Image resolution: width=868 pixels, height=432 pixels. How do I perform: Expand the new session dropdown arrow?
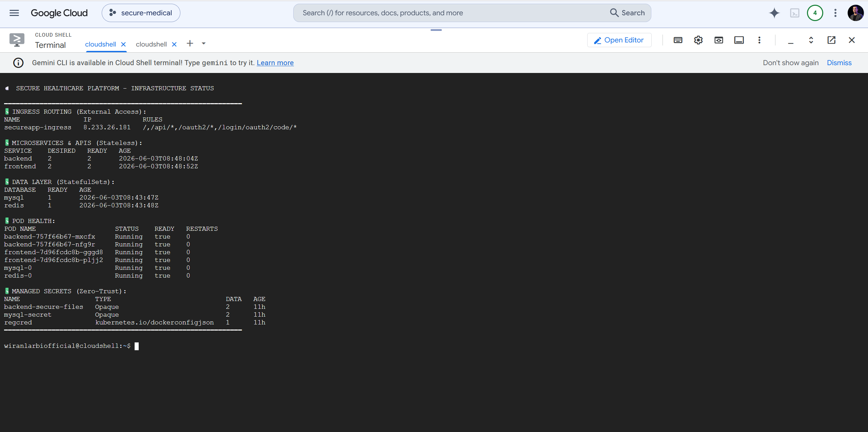click(x=204, y=43)
